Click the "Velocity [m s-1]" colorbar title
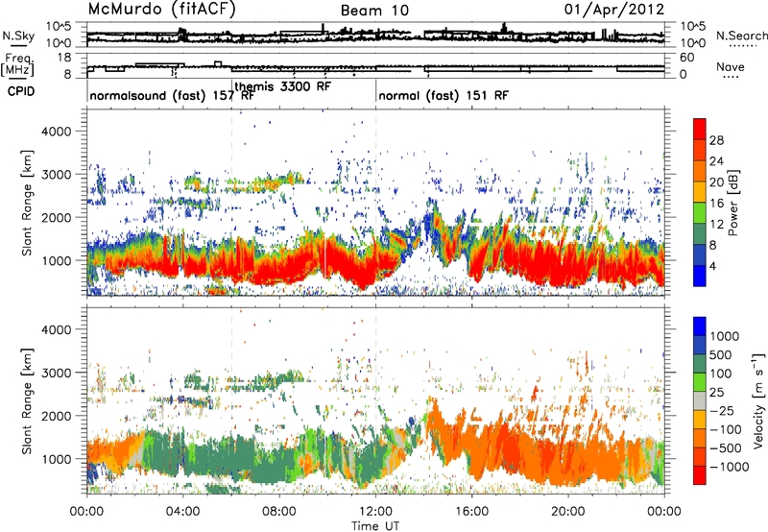Screen dimensions: 768x532 click(758, 400)
